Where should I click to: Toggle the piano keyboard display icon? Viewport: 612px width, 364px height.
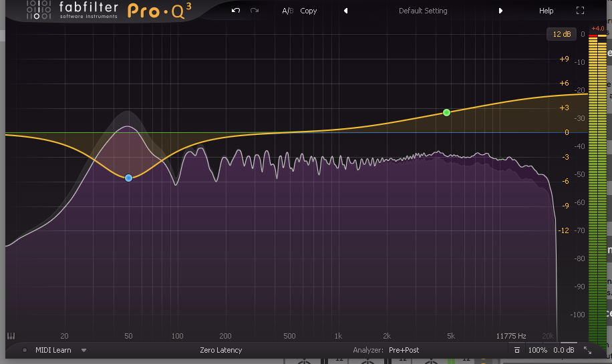coord(11,336)
